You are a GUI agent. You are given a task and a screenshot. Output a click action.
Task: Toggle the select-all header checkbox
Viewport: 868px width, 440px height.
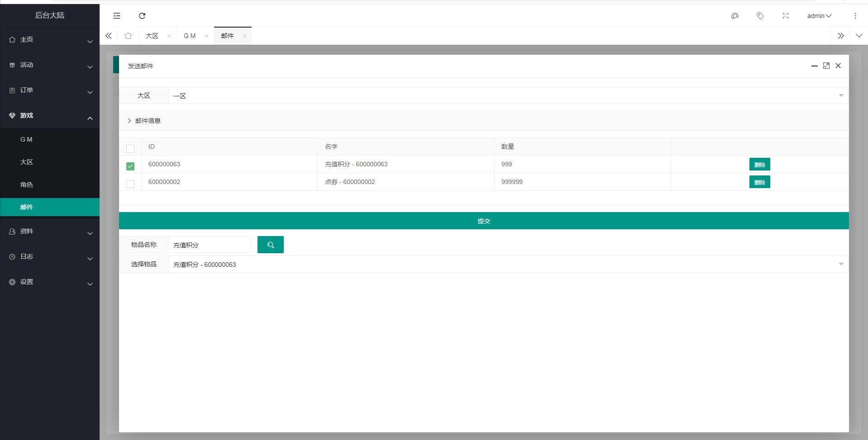pos(130,148)
